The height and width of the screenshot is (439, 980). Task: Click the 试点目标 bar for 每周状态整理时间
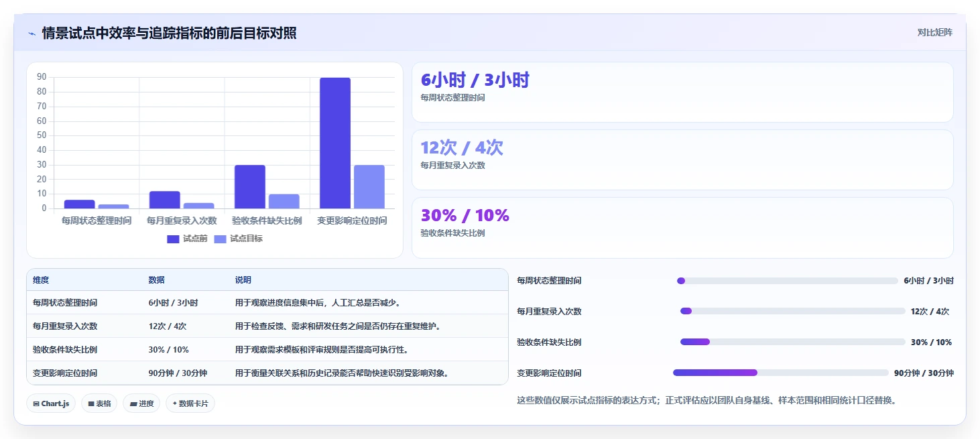pyautogui.click(x=114, y=206)
